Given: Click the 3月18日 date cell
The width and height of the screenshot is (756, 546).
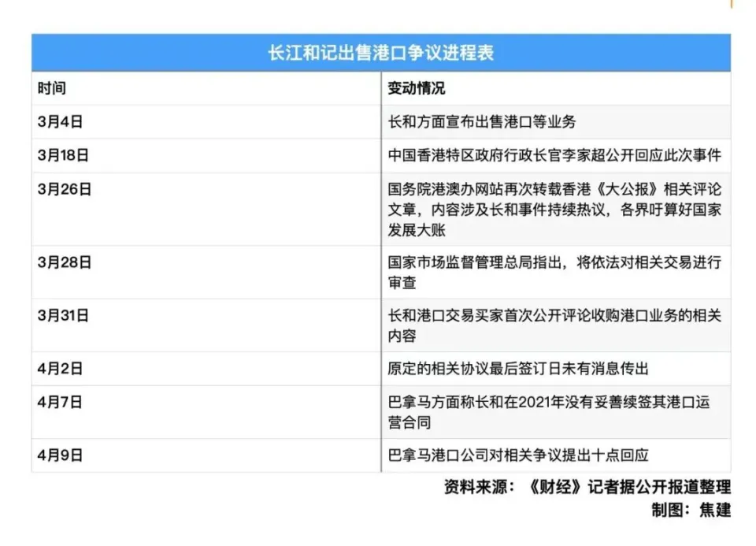Looking at the screenshot, I should (63, 156).
